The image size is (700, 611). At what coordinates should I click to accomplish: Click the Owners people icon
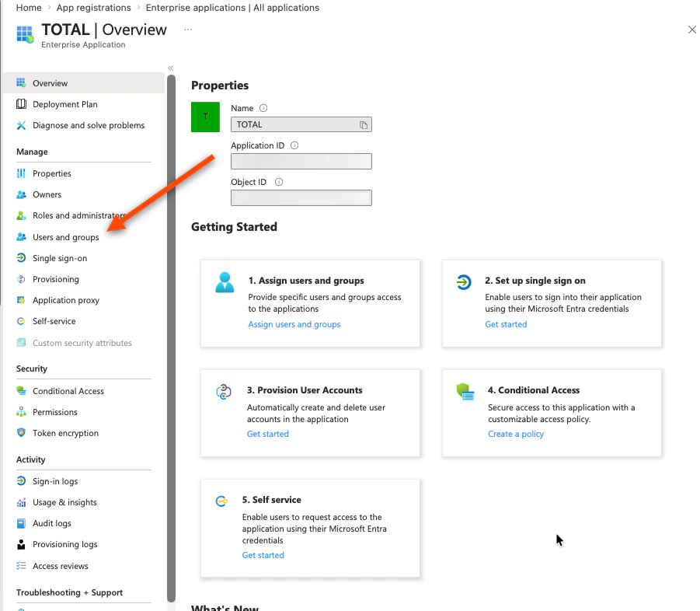tap(21, 194)
